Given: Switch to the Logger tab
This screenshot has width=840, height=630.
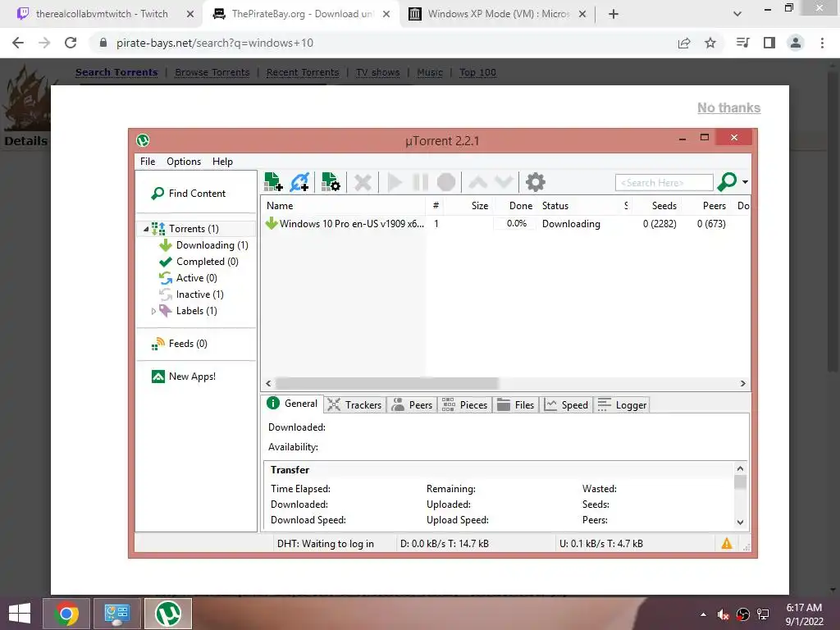Looking at the screenshot, I should click(x=623, y=405).
